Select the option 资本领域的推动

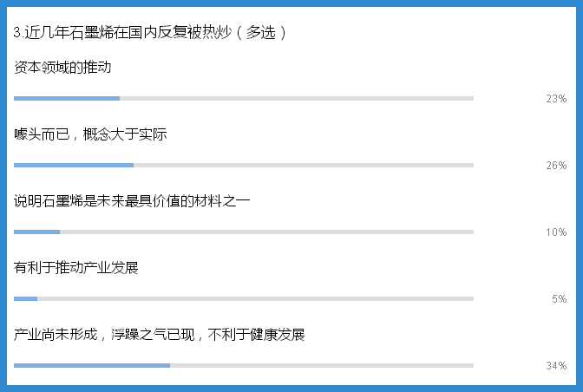[62, 67]
